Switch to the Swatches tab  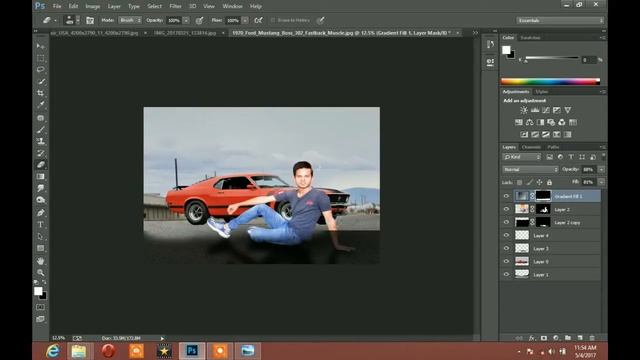[x=530, y=38]
